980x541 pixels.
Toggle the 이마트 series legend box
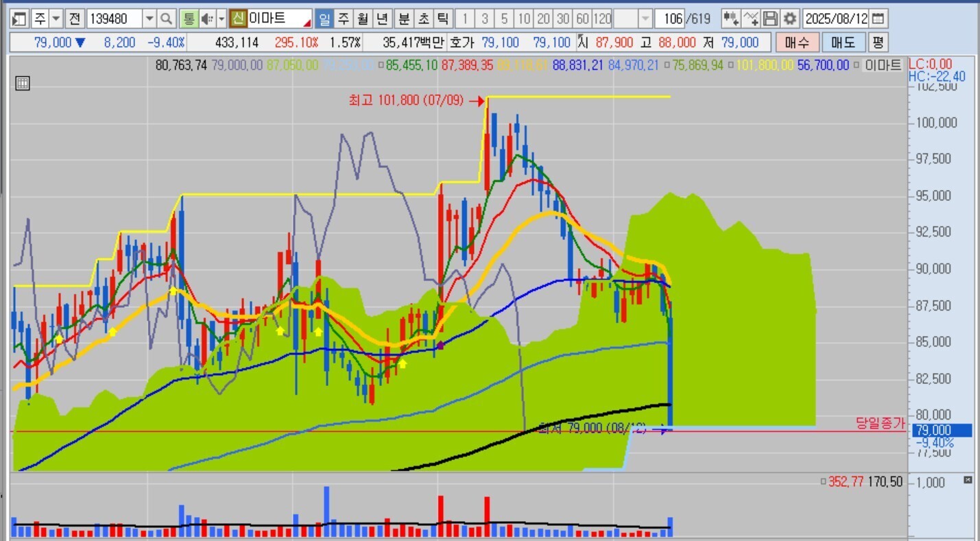857,65
